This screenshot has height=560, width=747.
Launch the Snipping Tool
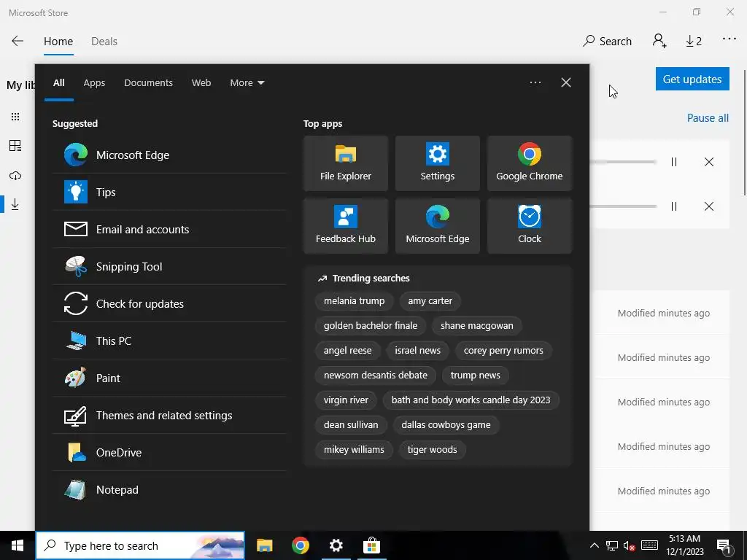(x=169, y=266)
